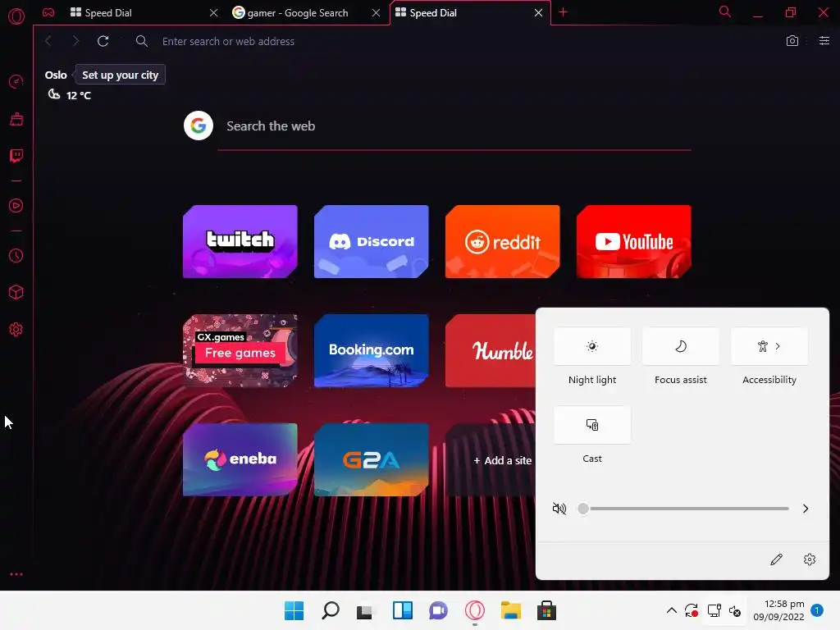Toggle Cast quick setting
This screenshot has width=840, height=630.
point(592,425)
